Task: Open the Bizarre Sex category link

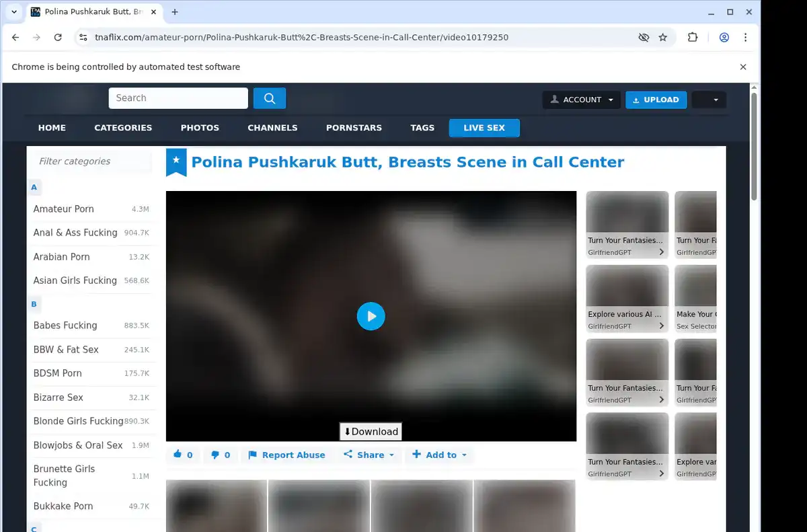Action: point(59,397)
